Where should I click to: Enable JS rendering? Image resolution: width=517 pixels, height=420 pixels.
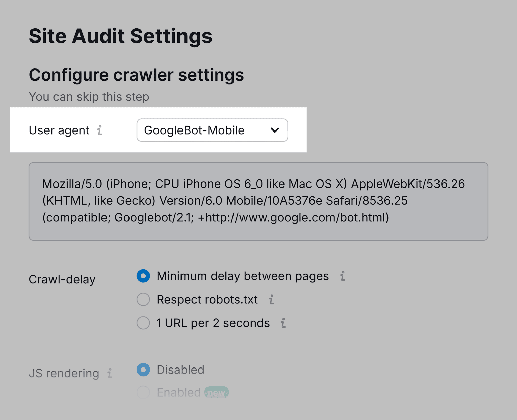coord(143,392)
